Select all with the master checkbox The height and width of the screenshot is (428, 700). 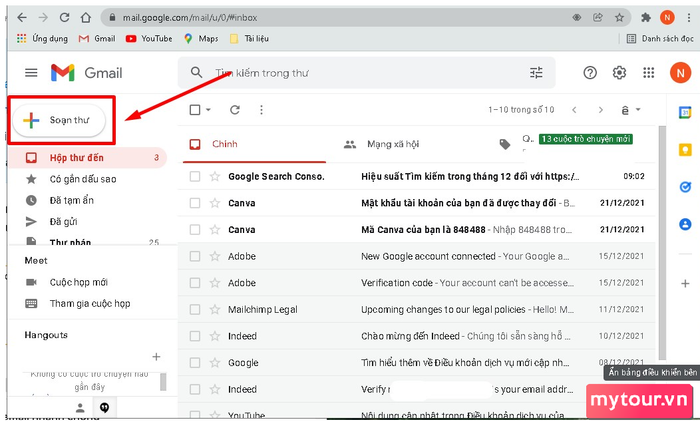(x=195, y=110)
